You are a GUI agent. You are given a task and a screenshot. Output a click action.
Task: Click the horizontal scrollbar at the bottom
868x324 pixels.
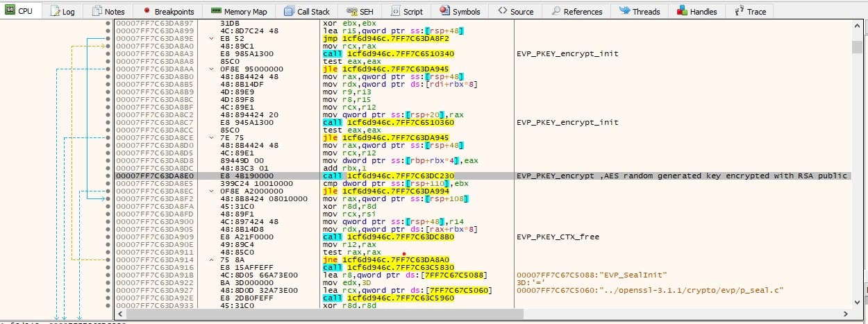(x=486, y=315)
